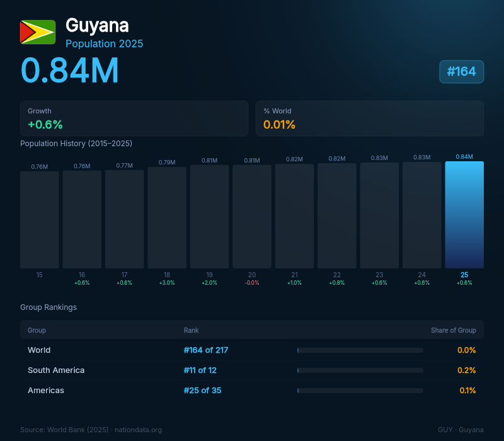Click the +2.0% growth label under 19
This screenshot has width=504, height=441.
pos(209,283)
